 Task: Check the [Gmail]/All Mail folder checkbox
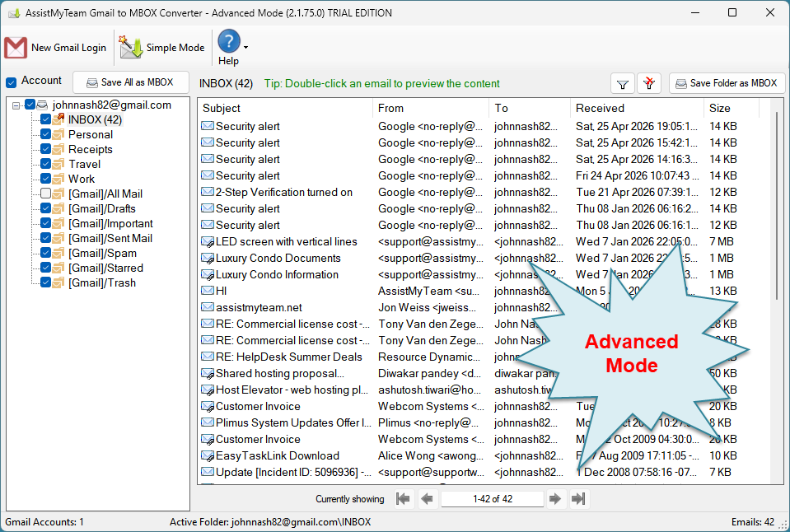point(46,194)
